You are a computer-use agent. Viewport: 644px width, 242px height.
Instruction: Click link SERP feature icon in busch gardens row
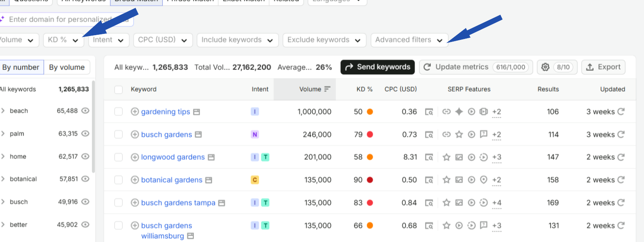[446, 135]
